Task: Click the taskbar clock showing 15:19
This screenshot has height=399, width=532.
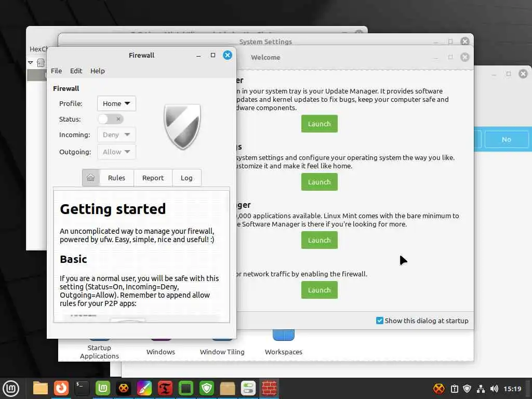Action: tap(512, 389)
